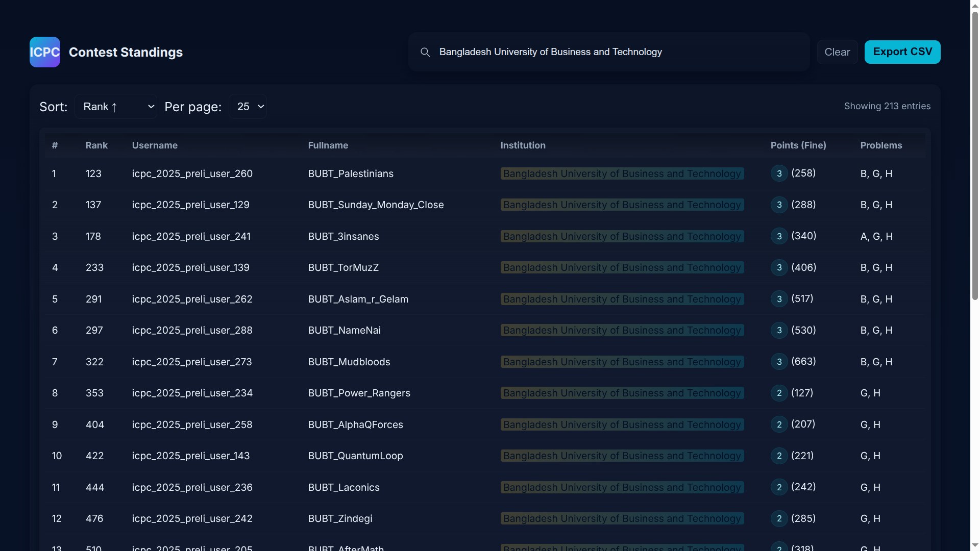Click username icpc_2025_preli_user_129
This screenshot has height=551, width=980.
tap(190, 205)
